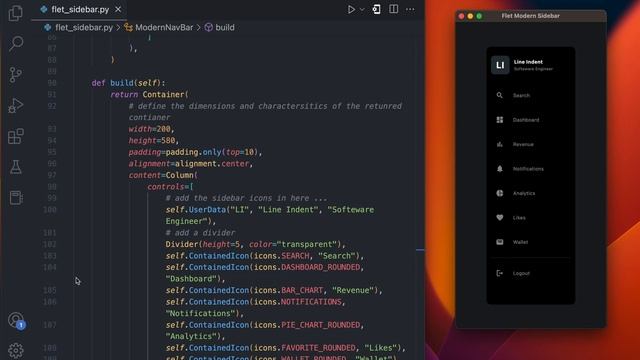
Task: Select the flet_sidebar.py tab
Action: pyautogui.click(x=80, y=9)
